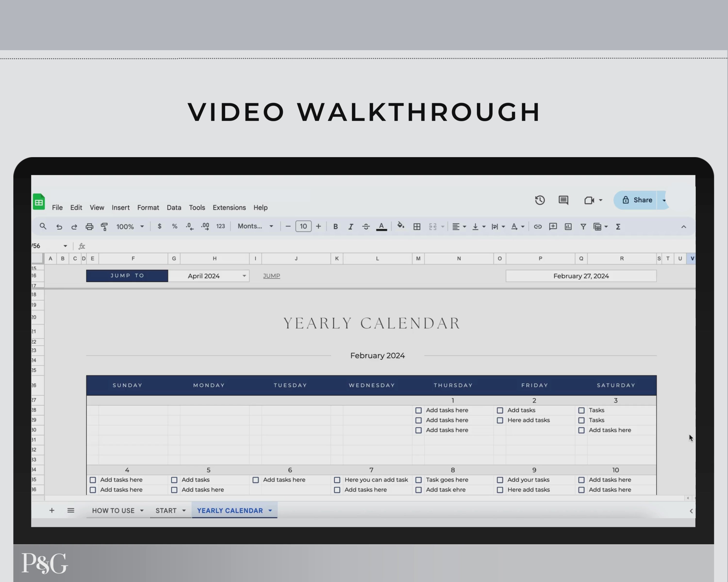The height and width of the screenshot is (582, 728).
Task: Create a filter with funnel icon
Action: point(583,227)
